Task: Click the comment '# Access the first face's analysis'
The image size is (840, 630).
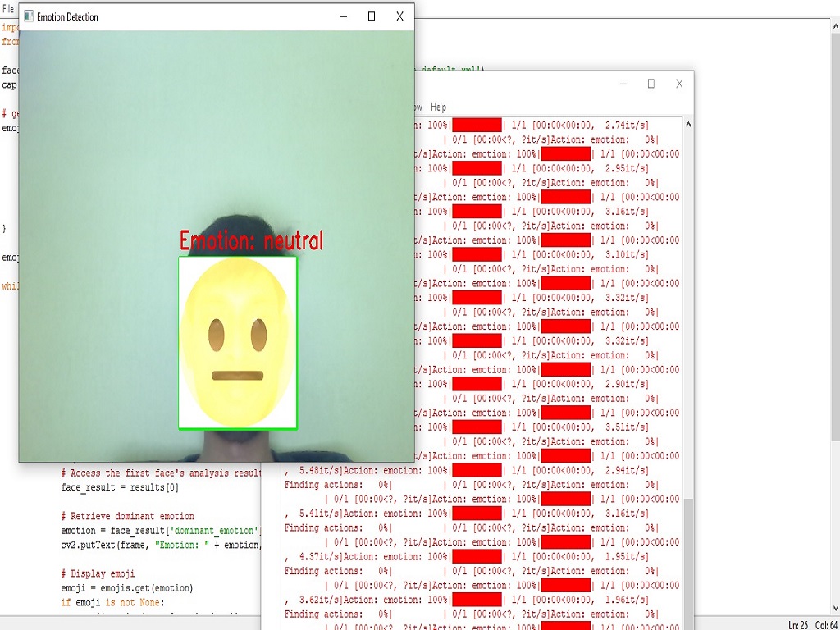Action: point(161,473)
